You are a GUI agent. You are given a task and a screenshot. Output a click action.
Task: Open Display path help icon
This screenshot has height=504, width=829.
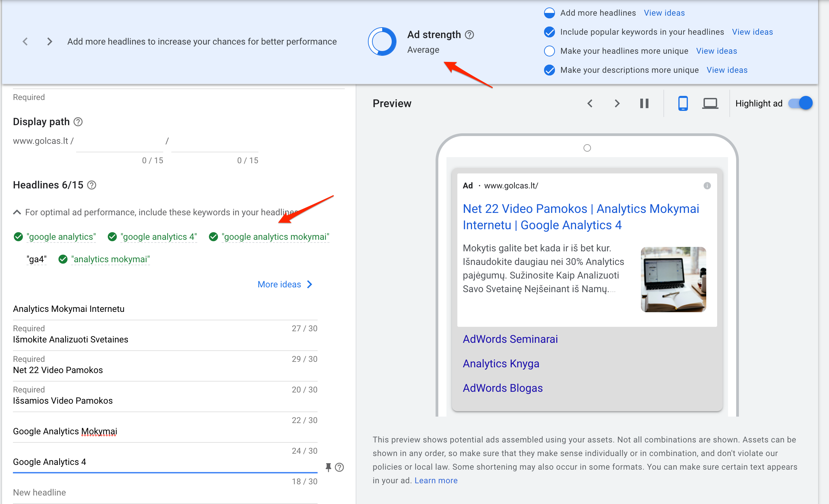tap(78, 122)
